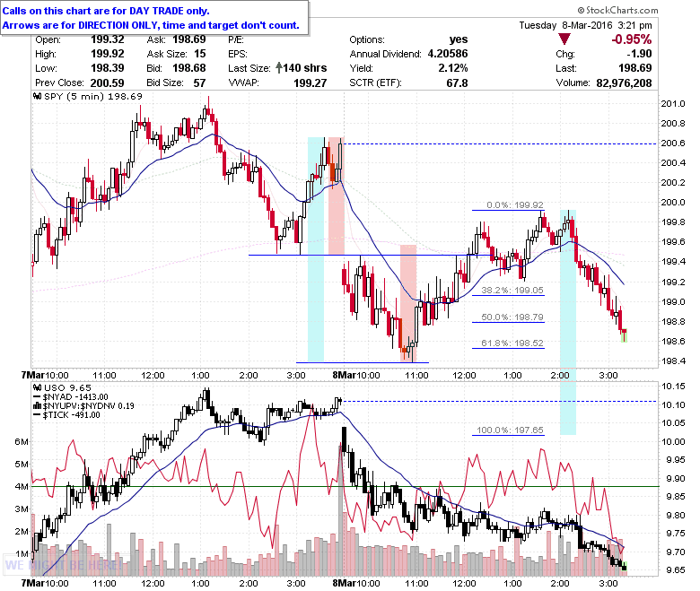This screenshot has width=700, height=591.
Task: Click the Last value 198.69
Action: click(634, 68)
